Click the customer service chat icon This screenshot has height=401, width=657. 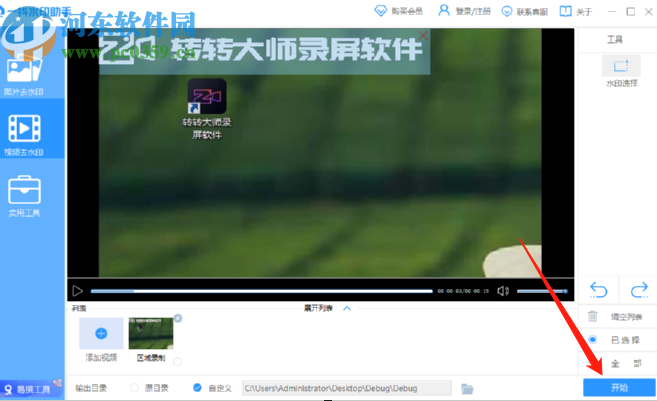click(x=507, y=11)
